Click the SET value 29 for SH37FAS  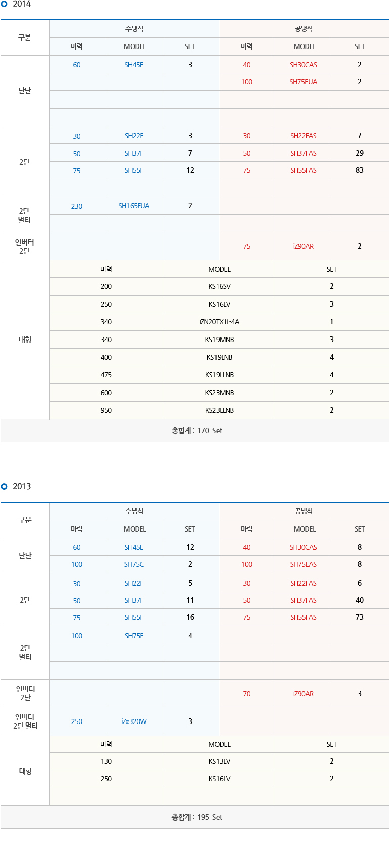[x=360, y=153]
